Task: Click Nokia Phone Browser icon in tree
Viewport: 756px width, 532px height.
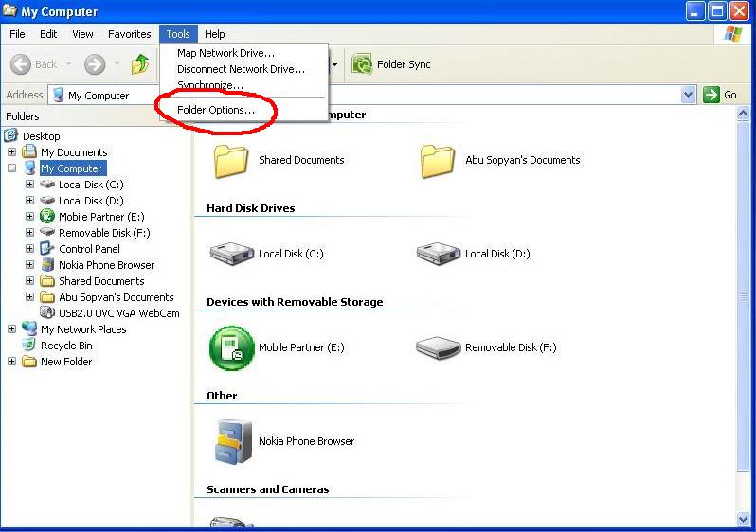Action: (x=47, y=264)
